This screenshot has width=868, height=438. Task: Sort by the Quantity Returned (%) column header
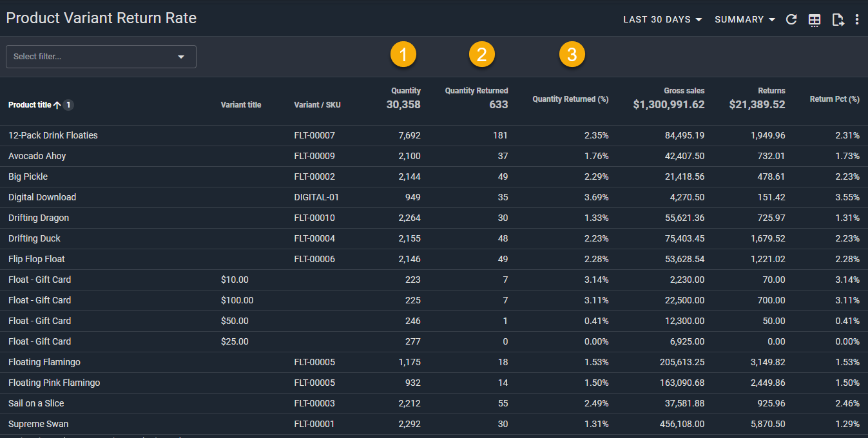570,99
